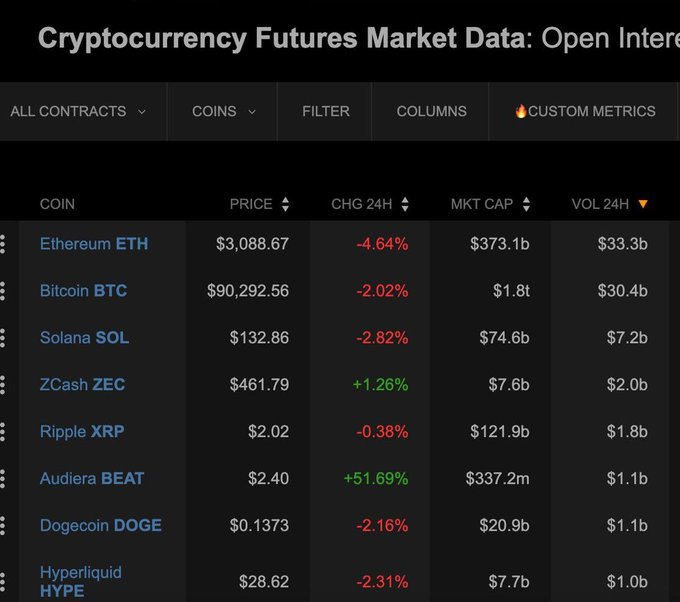Click the CUSTOM METRICS button
680x602 pixels.
(585, 111)
